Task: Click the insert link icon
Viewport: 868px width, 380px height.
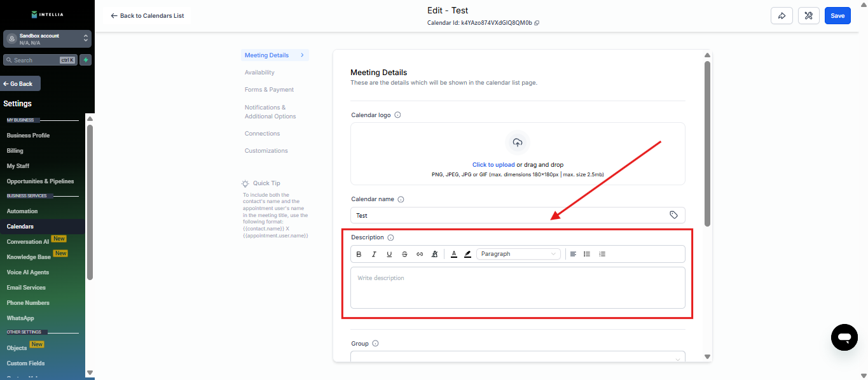Action: click(420, 254)
